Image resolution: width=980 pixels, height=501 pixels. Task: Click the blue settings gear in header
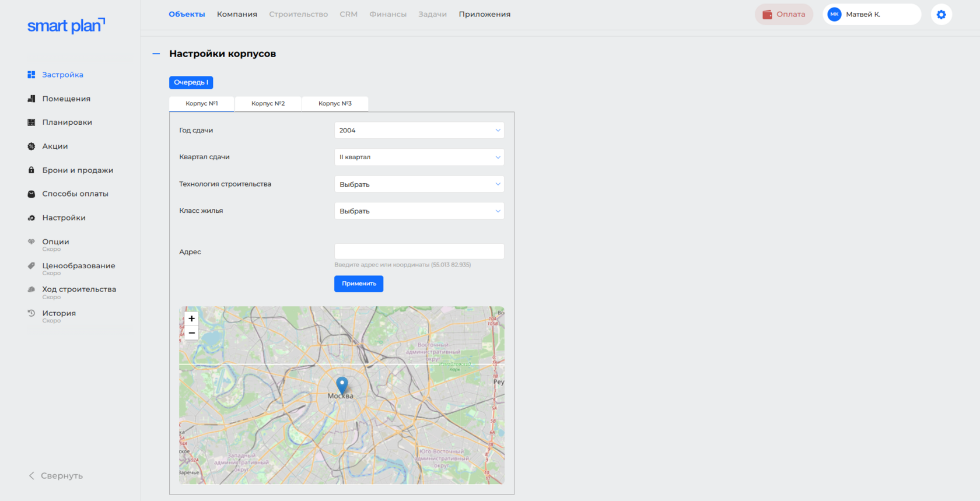[x=942, y=15]
